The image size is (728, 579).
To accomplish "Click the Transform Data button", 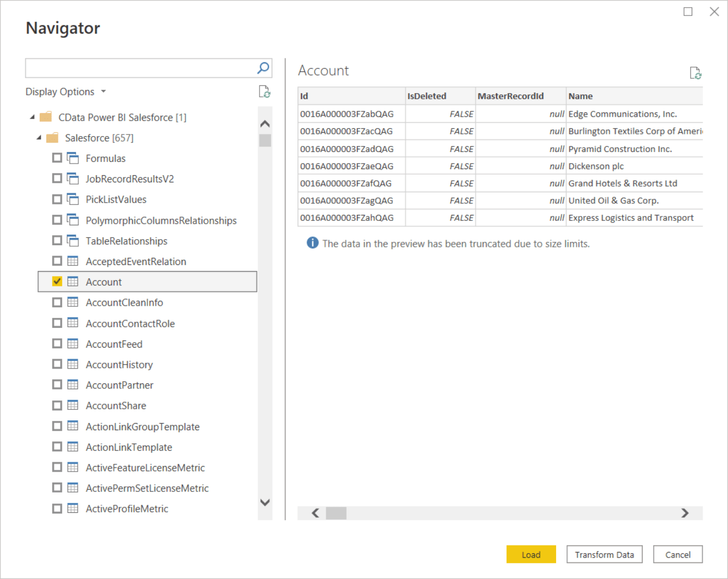I will click(604, 554).
